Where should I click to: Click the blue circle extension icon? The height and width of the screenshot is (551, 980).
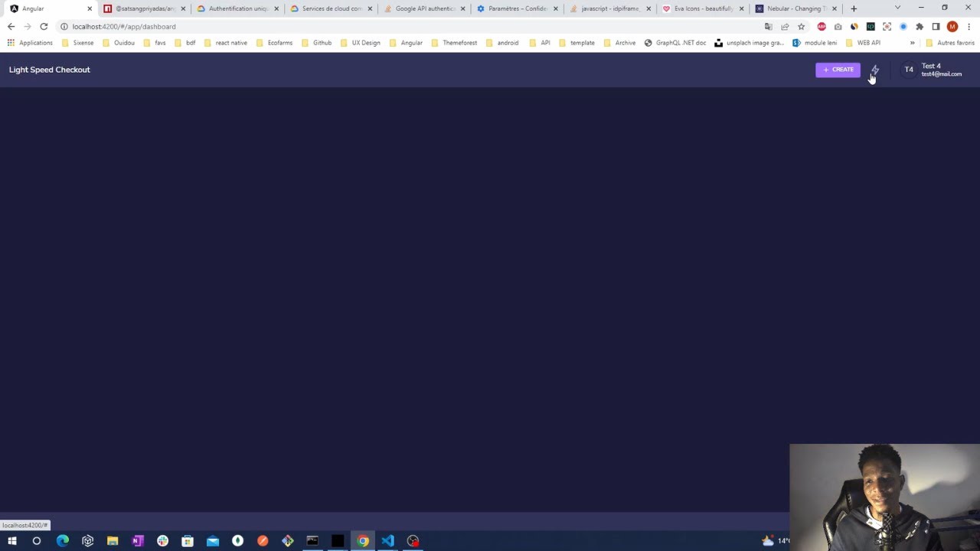pos(903,27)
